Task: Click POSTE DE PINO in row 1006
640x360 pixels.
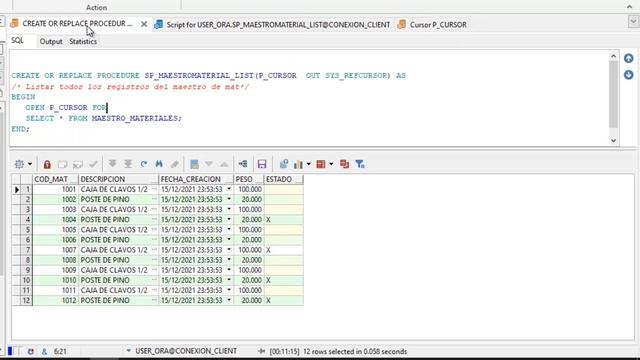Action: coord(105,240)
